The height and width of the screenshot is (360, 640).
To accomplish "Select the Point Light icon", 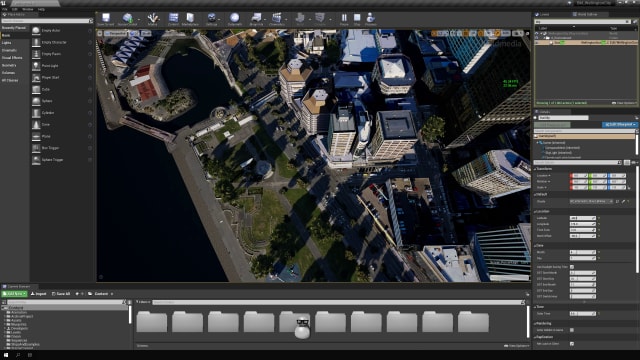I will [x=36, y=66].
